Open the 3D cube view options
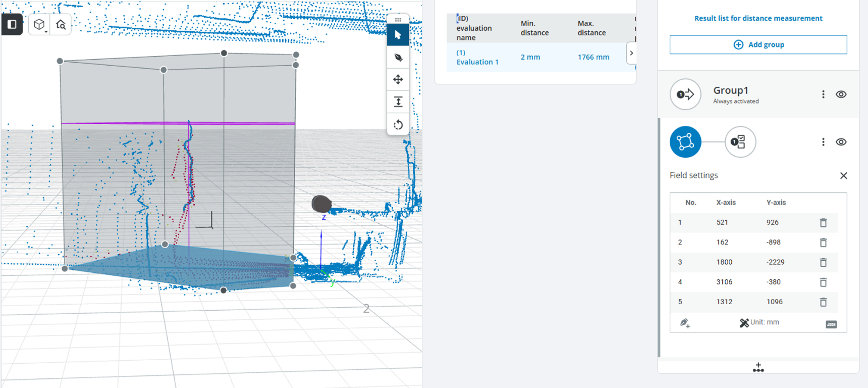The height and width of the screenshot is (388, 868). tap(39, 24)
